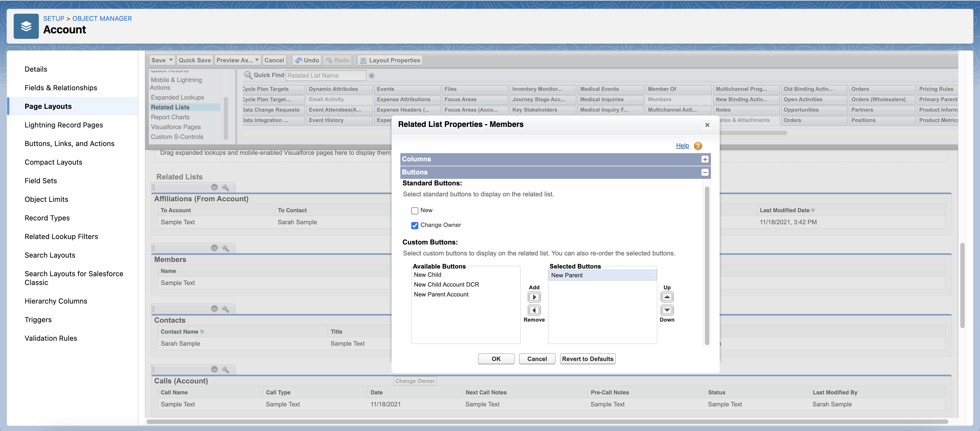Screen dimensions: 980x431
Task: Open the Save dropdown arrow
Action: [x=171, y=60]
